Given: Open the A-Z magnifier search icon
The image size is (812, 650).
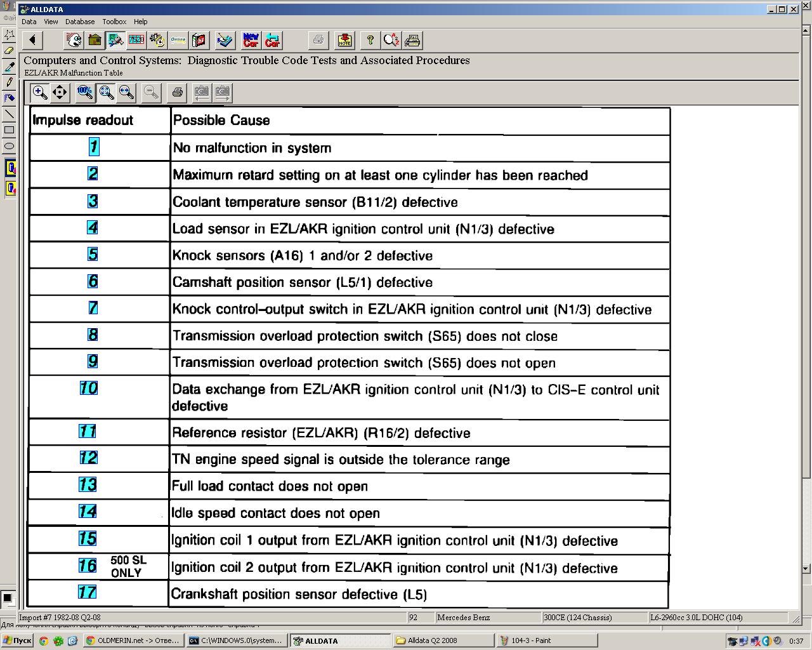Looking at the screenshot, I should click(x=391, y=41).
